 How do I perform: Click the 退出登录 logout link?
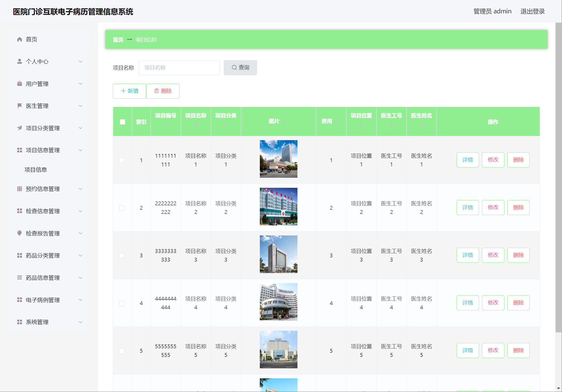[532, 11]
